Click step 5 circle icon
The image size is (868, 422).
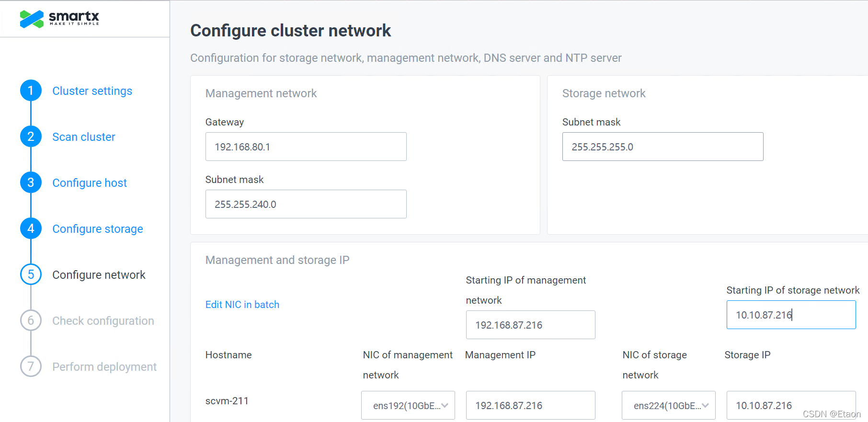tap(31, 274)
